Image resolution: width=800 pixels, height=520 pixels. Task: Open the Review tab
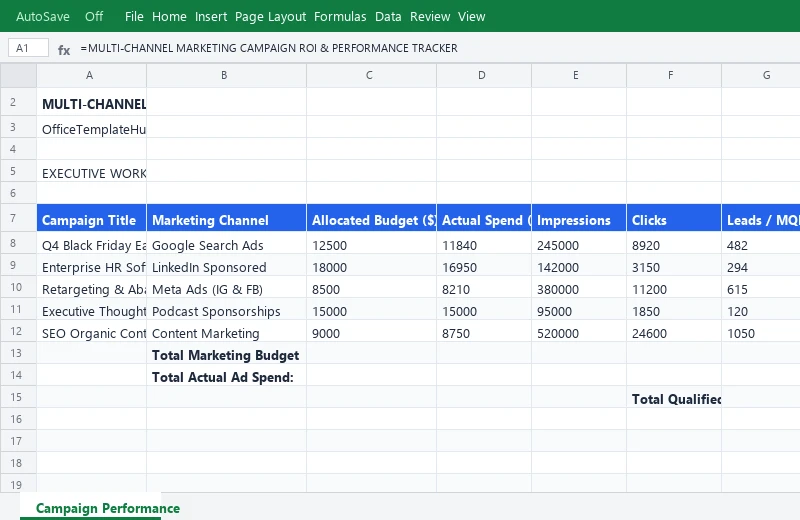tap(430, 16)
